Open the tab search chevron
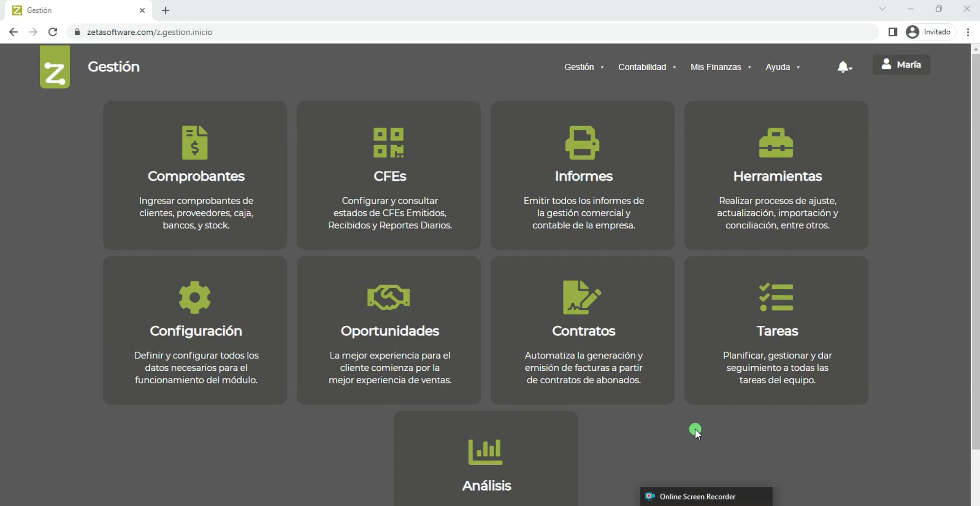Screen dimensions: 980x506 tap(882, 9)
